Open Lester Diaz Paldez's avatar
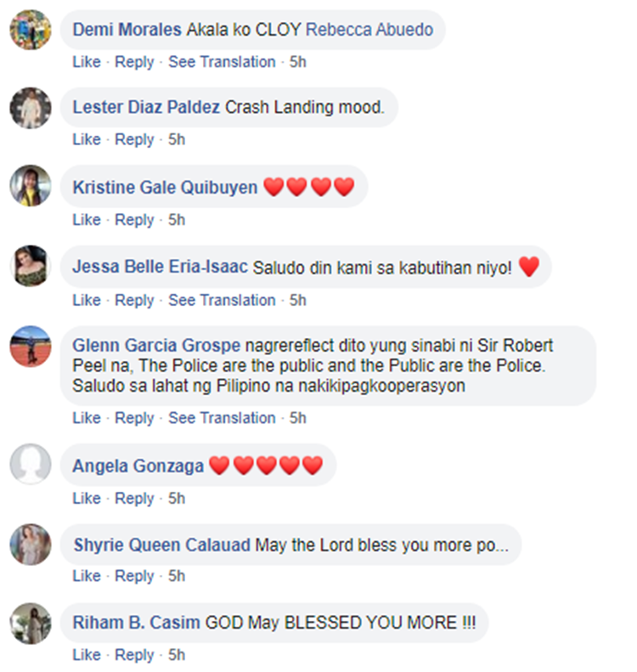Screen dimensions: 637x672 coord(31,108)
